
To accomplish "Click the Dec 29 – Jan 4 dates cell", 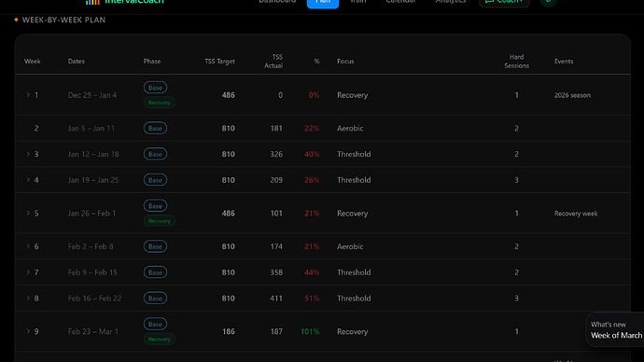I will point(92,95).
